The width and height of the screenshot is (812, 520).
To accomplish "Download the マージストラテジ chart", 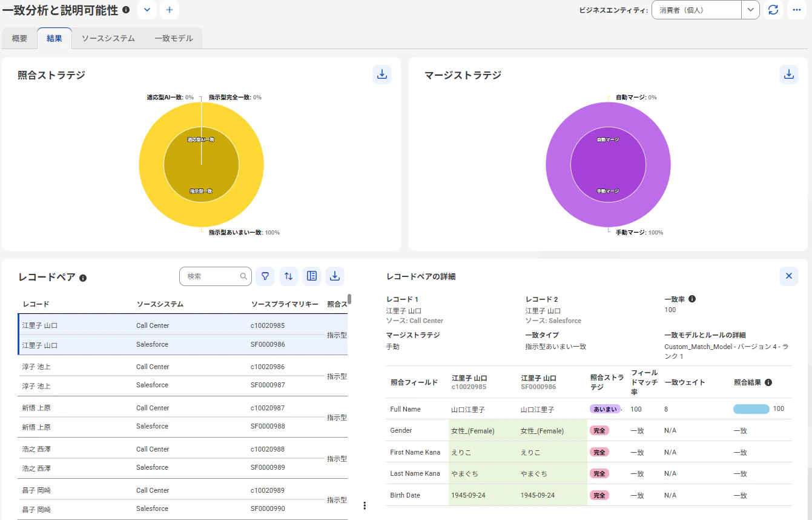I will [788, 75].
